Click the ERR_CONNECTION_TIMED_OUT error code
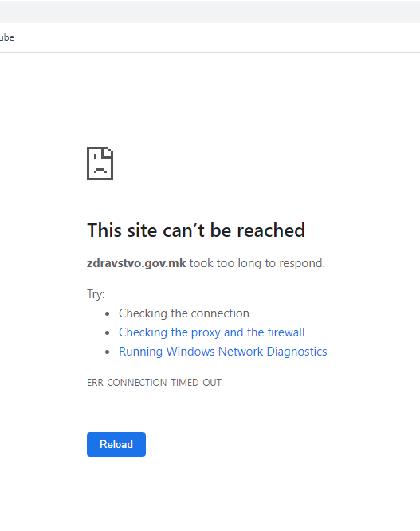Viewport: 420px width, 531px height. (154, 383)
